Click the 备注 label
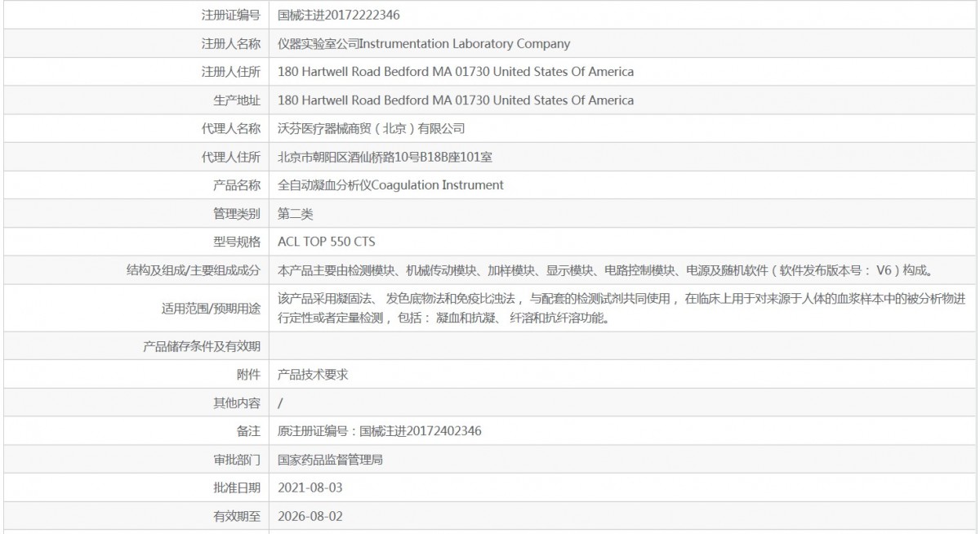Viewport: 980px width, 534px height. tap(248, 431)
